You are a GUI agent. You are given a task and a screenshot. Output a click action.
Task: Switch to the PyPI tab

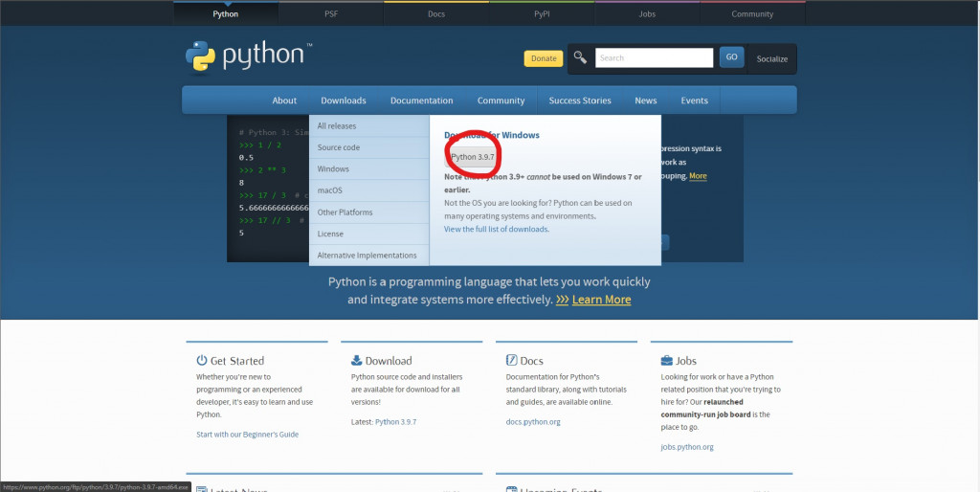tap(542, 13)
